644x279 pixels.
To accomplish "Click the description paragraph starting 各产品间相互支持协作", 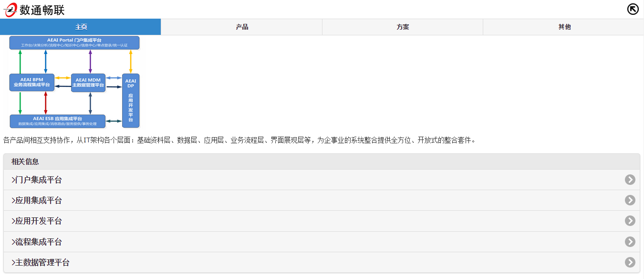I will [x=239, y=140].
